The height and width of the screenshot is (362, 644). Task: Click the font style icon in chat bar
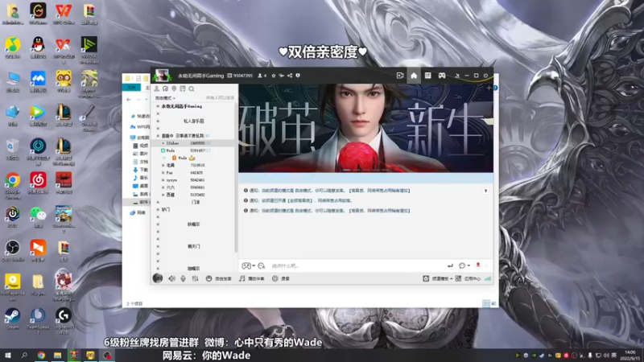point(262,266)
